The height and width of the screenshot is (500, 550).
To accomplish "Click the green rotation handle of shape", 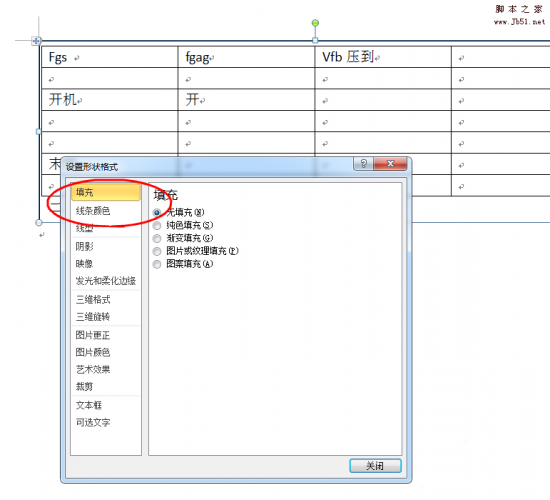I will (x=315, y=23).
